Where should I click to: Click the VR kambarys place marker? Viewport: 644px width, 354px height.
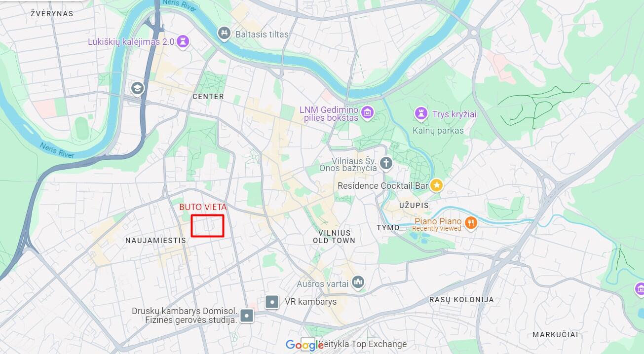(x=272, y=302)
